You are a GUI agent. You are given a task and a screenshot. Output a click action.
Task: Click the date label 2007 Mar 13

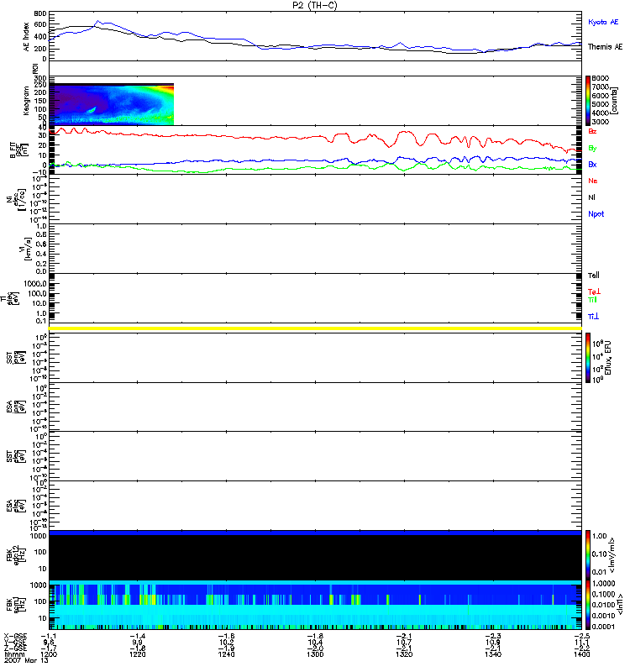[x=26, y=660]
